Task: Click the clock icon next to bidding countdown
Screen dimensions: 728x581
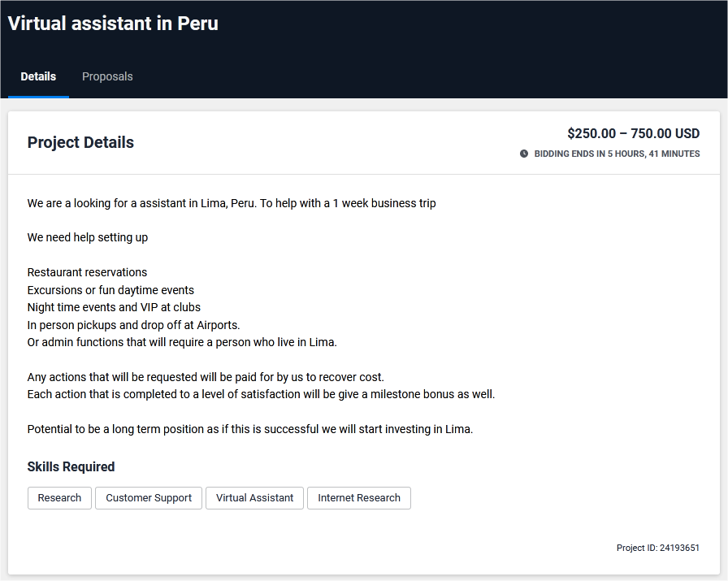Action: tap(524, 154)
